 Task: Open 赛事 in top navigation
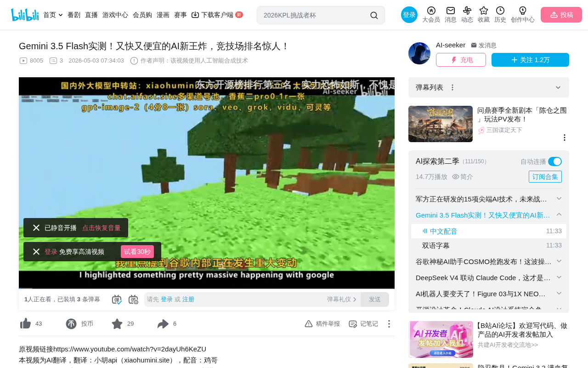181,15
